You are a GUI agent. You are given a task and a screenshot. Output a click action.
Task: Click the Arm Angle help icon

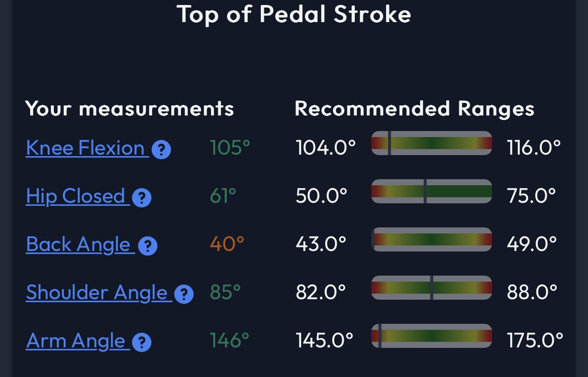(x=141, y=342)
